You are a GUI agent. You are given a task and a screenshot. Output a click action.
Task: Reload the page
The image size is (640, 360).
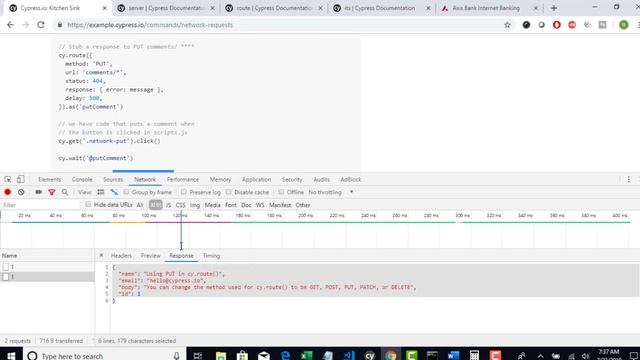point(41,25)
